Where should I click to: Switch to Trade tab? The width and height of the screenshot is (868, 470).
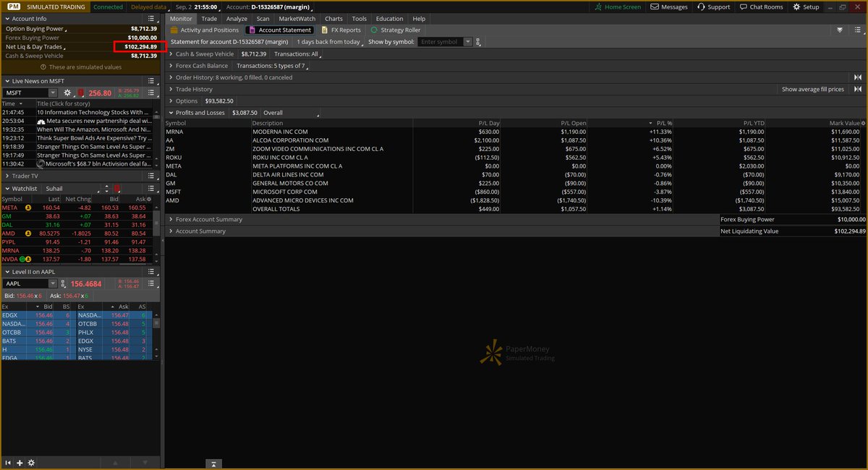pos(209,19)
